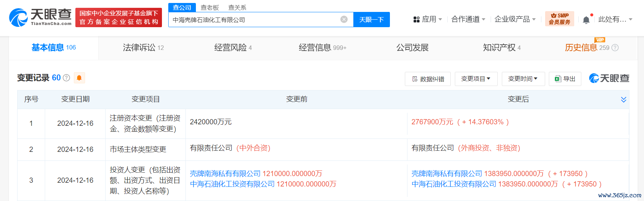Open the notification bell

click(586, 20)
